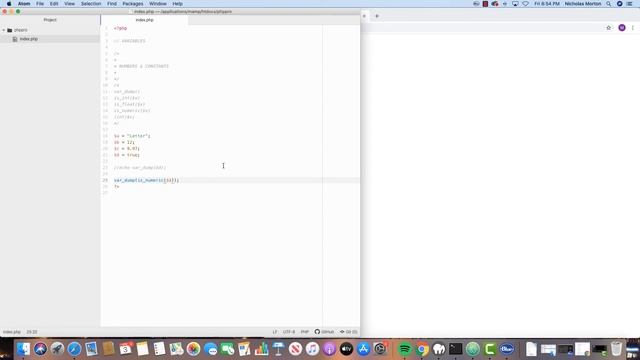This screenshot has width=640, height=360.
Task: Change the UTF-8 encoding selector
Action: click(x=289, y=332)
